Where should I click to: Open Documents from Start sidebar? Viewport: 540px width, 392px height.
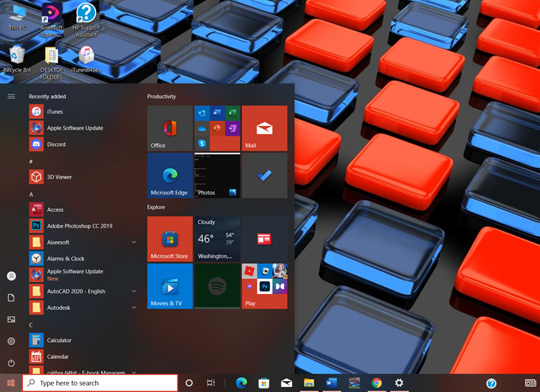(x=11, y=298)
